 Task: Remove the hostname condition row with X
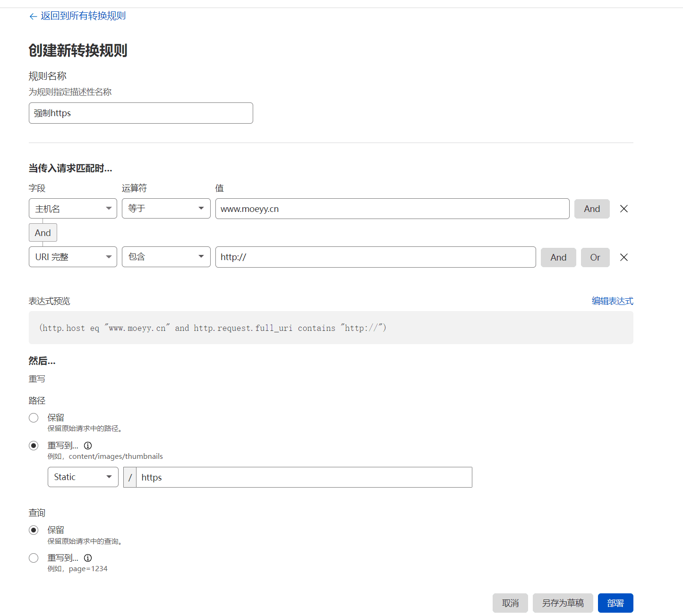click(623, 209)
